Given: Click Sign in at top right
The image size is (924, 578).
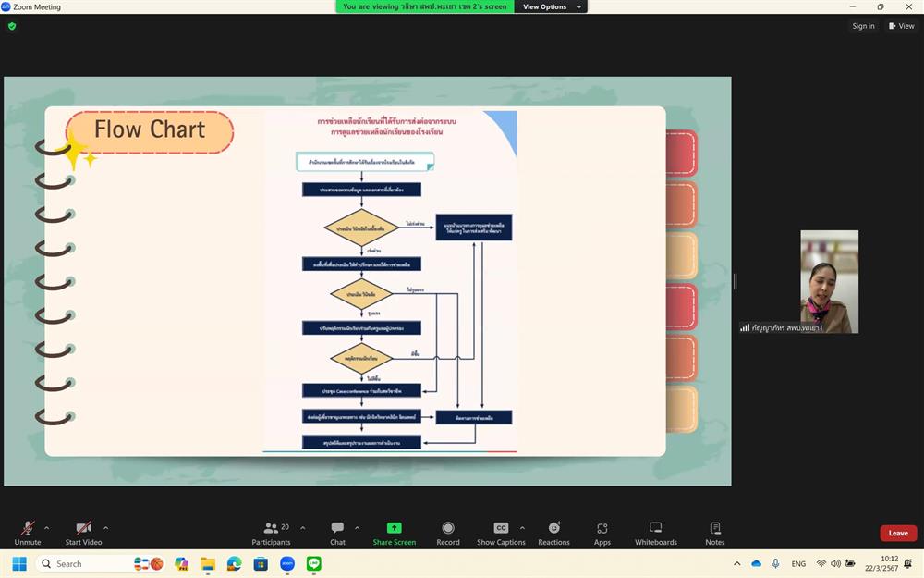Looking at the screenshot, I should [x=863, y=26].
